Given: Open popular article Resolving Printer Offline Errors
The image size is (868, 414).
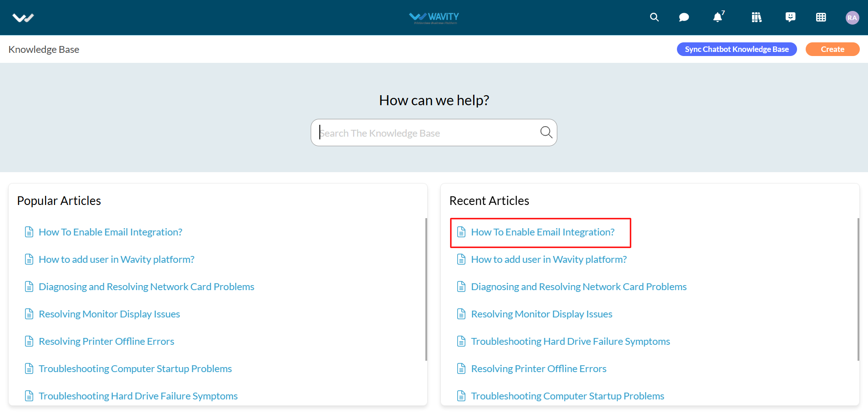Looking at the screenshot, I should tap(106, 341).
